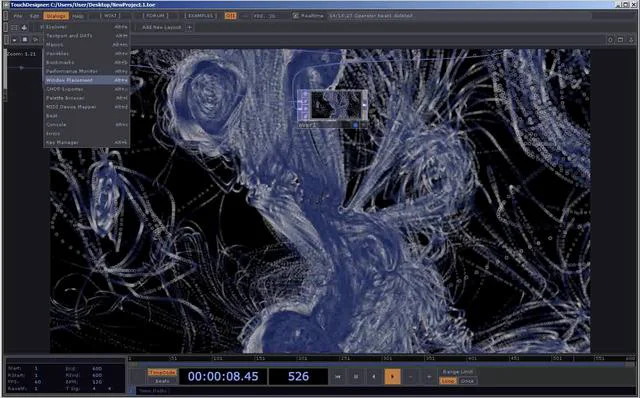
Task: Click the arrow icon in pane bar
Action: pyautogui.click(x=36, y=40)
